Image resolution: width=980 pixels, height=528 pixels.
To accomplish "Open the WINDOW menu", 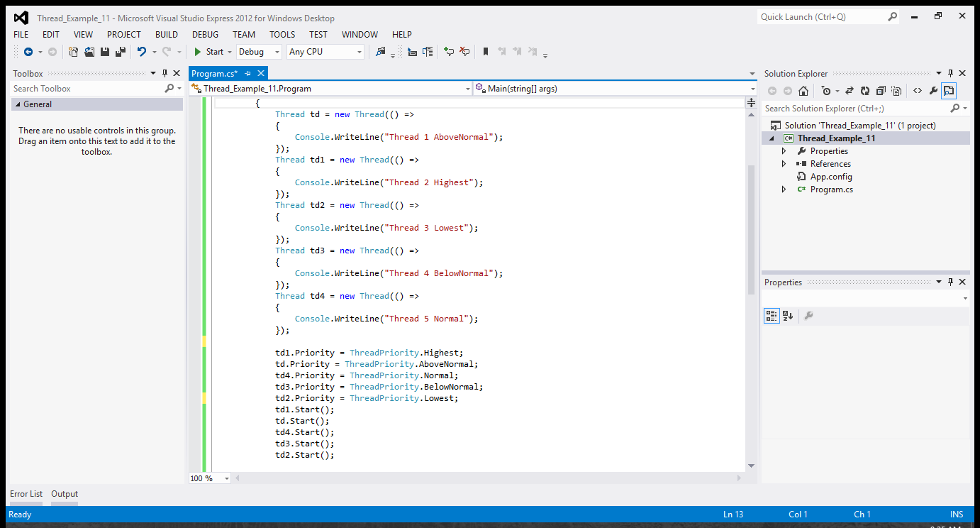I will pos(360,34).
